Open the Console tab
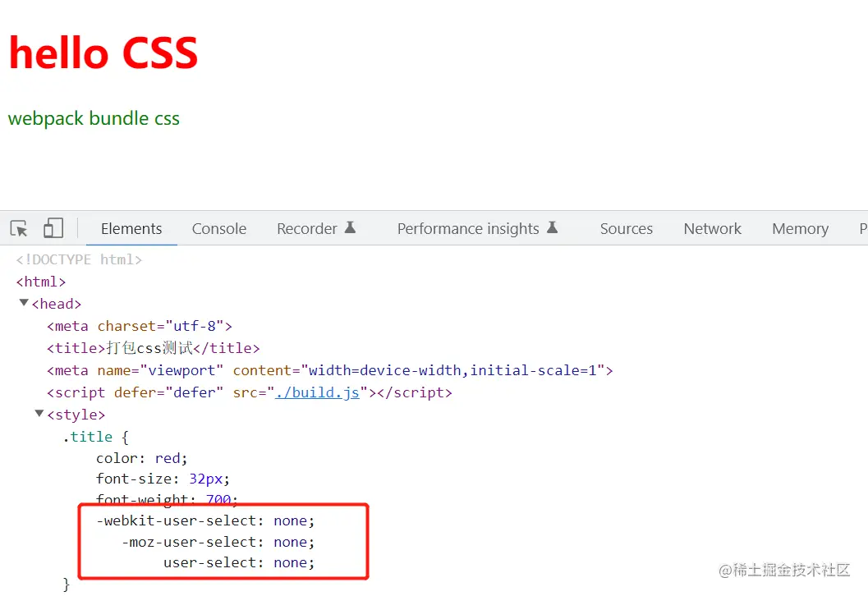Screen dimensions: 868x596 point(219,228)
